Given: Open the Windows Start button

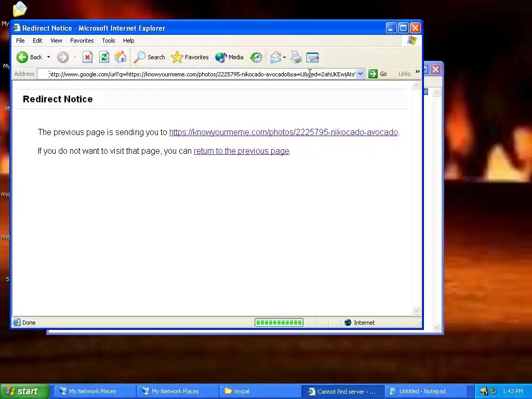Looking at the screenshot, I should (x=25, y=391).
